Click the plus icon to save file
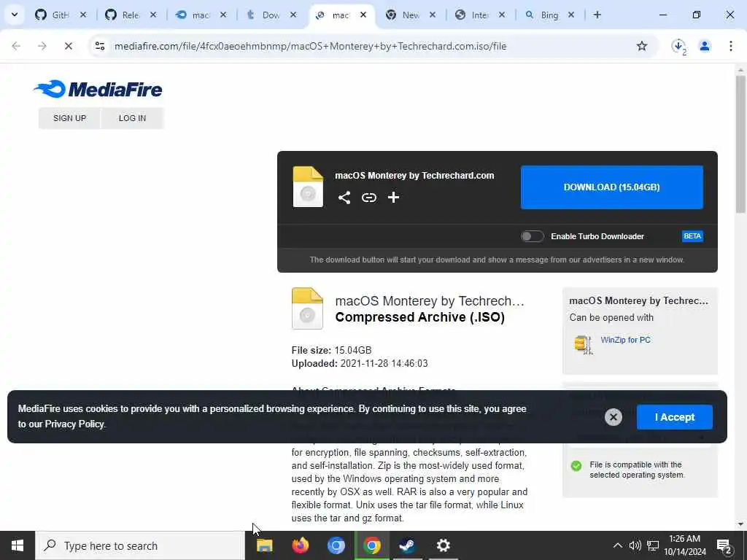 pos(393,197)
